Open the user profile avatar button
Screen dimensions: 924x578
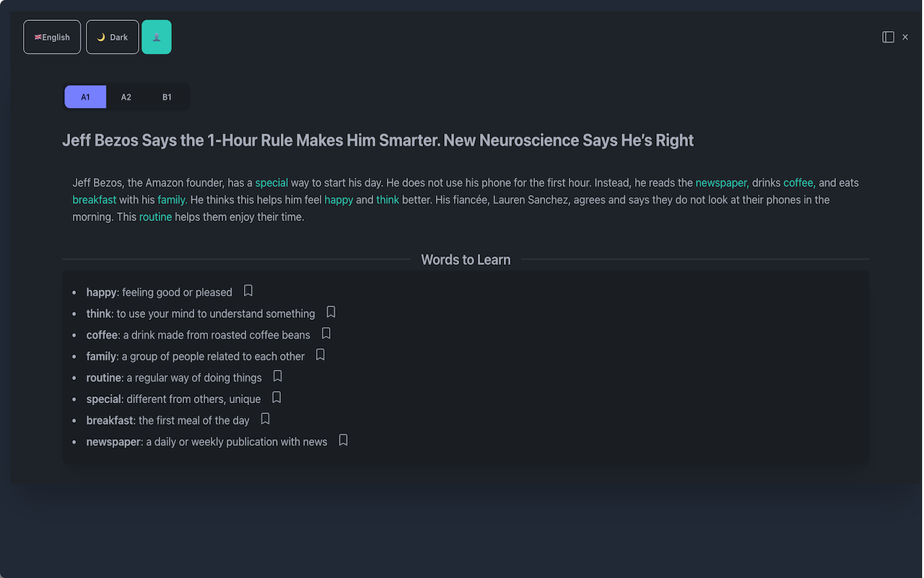tap(157, 37)
